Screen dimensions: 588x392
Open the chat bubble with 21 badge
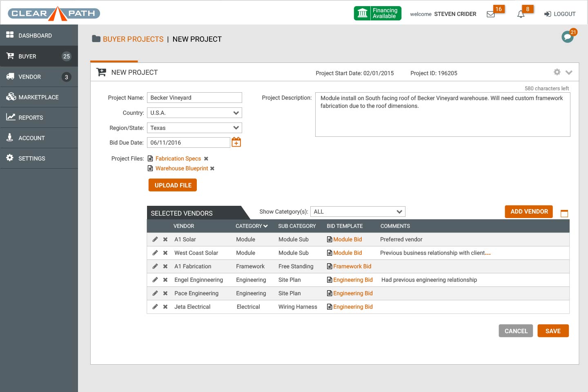[x=568, y=37]
